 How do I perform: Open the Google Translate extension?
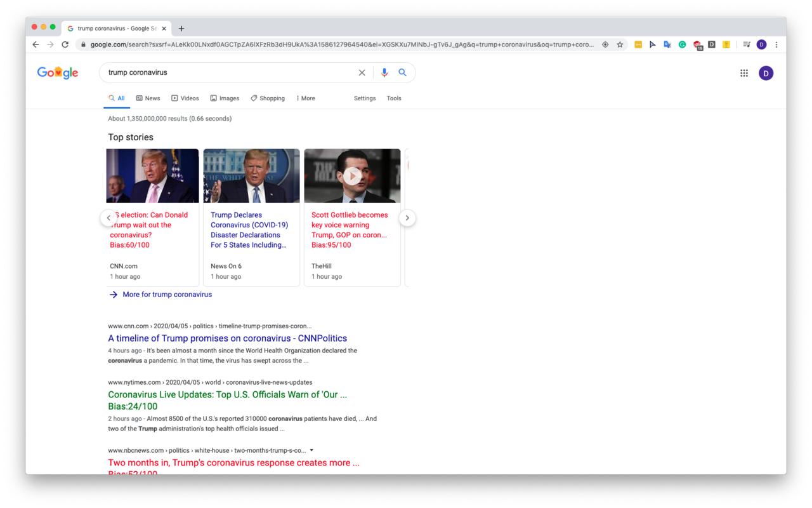[667, 44]
